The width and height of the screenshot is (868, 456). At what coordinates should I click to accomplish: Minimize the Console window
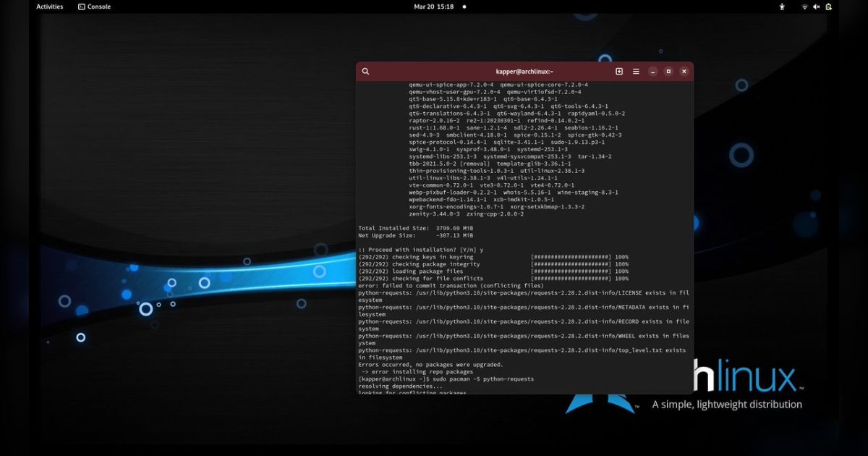(652, 71)
